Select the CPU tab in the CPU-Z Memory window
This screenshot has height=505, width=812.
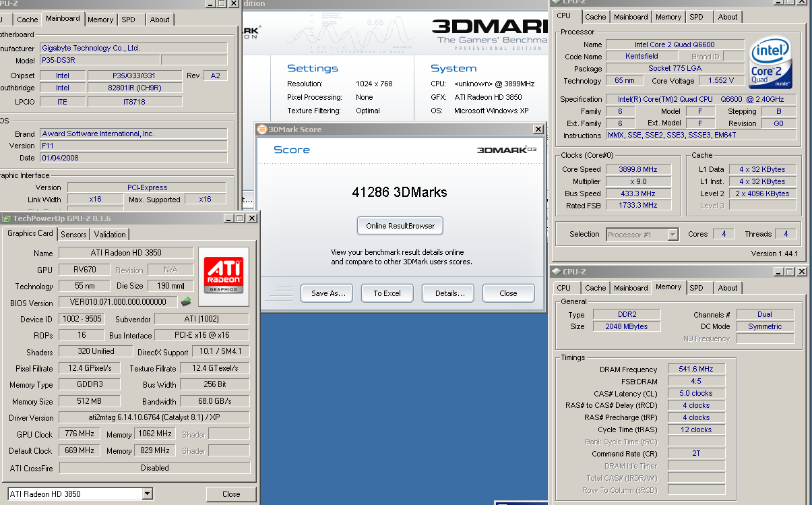(563, 288)
